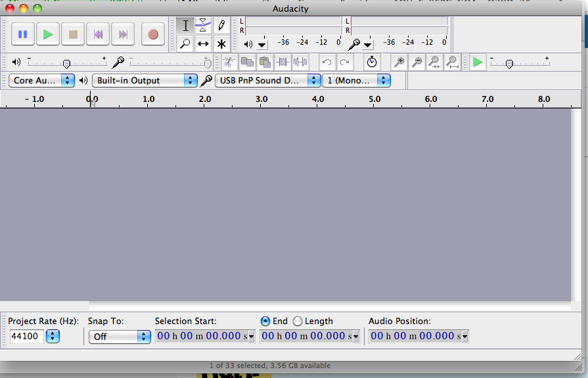Click the input volume slider handle
Viewport: 588px width, 378px height.
coord(208,64)
